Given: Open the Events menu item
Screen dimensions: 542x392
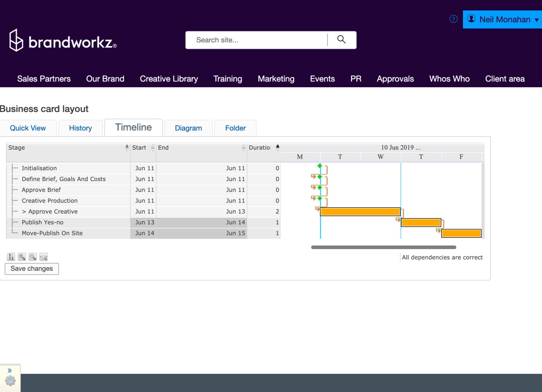Looking at the screenshot, I should [323, 79].
